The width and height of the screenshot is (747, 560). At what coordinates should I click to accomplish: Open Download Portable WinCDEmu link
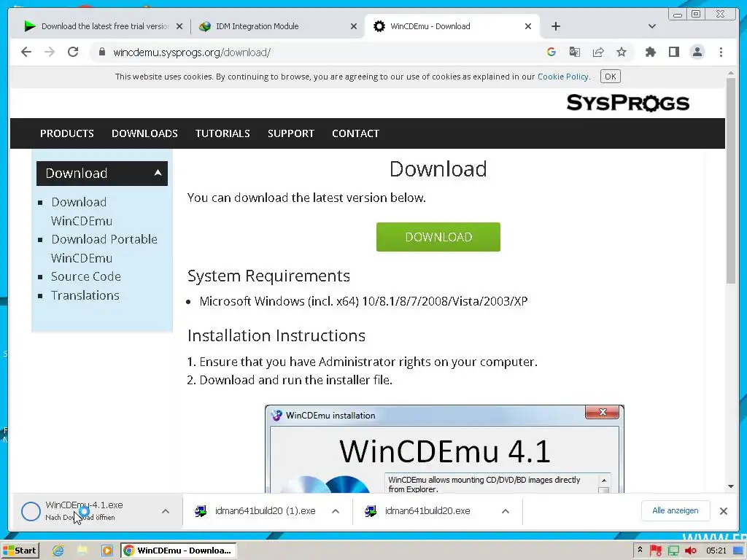click(x=104, y=248)
